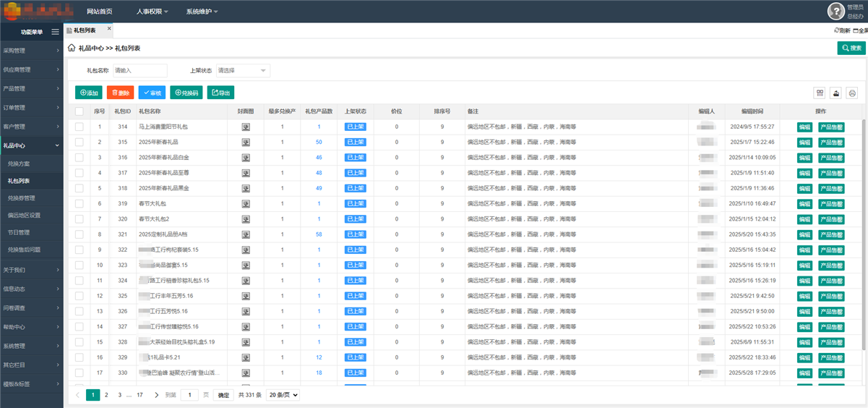Click 产品售罄 for 2025年新春礼品白金 row

[x=831, y=157]
